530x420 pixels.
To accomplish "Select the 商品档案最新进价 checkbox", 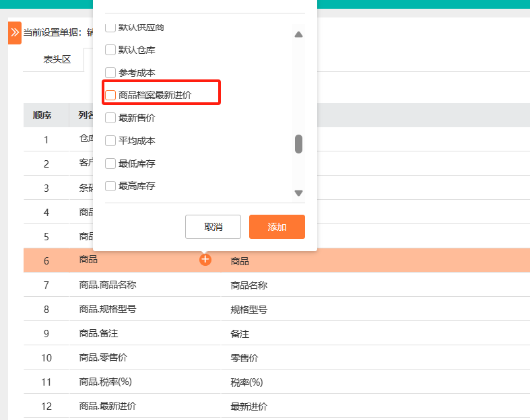I will [110, 96].
